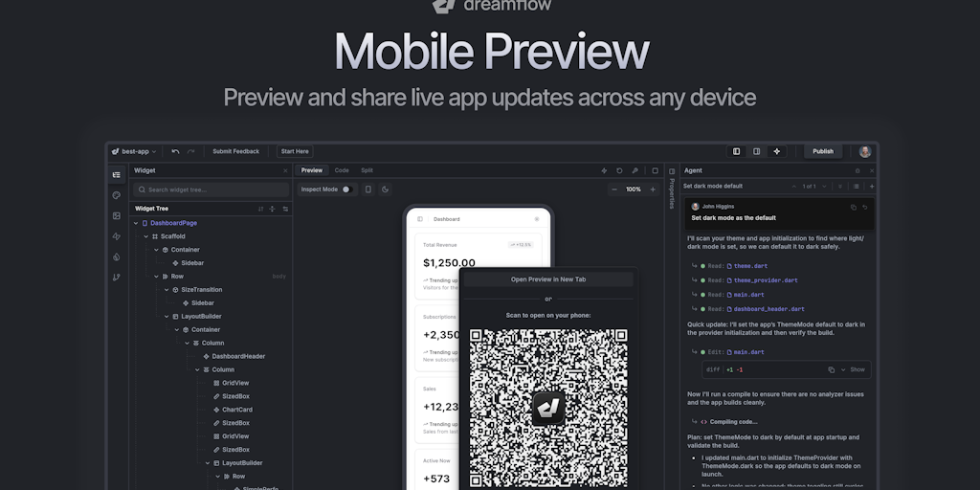Viewport: 980px width, 490px height.
Task: Open the Agent panel settings gear
Action: 857,170
